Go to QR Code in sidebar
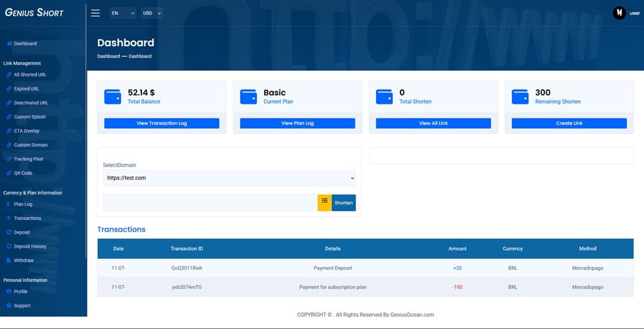Viewport: 644px width, 329px height. pos(23,173)
